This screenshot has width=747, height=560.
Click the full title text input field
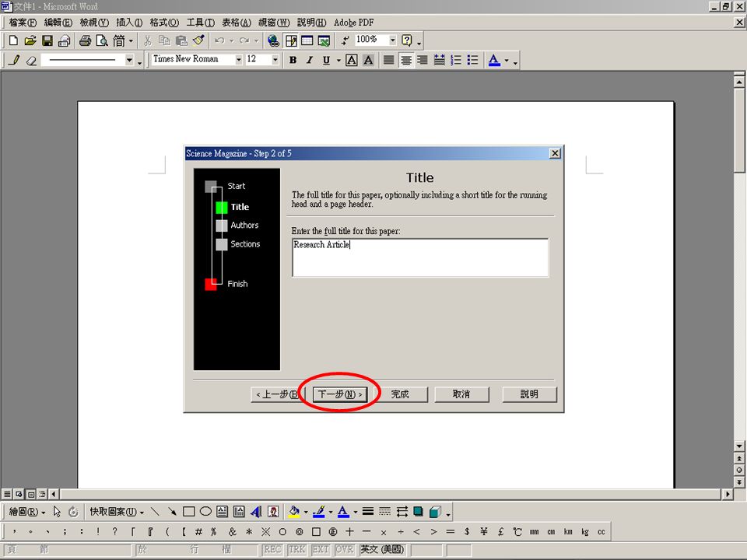[x=420, y=257]
